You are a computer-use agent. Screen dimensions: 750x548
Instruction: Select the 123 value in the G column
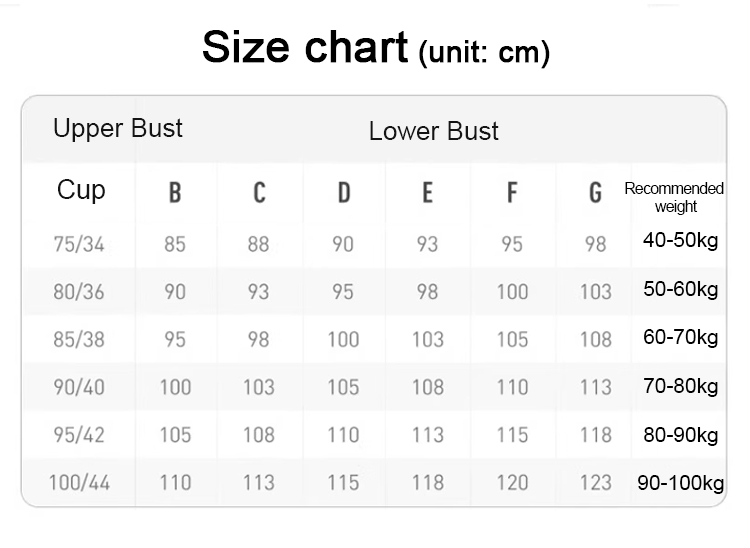pyautogui.click(x=595, y=483)
